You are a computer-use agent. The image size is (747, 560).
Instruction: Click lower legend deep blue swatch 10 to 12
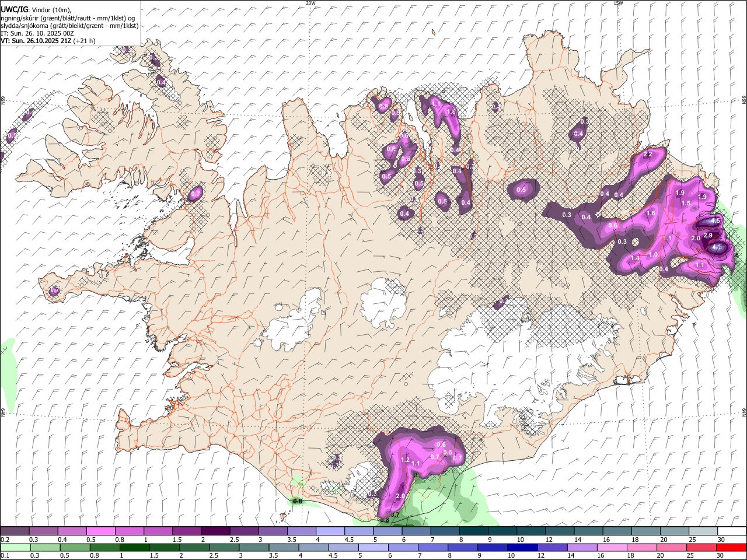coord(524,547)
